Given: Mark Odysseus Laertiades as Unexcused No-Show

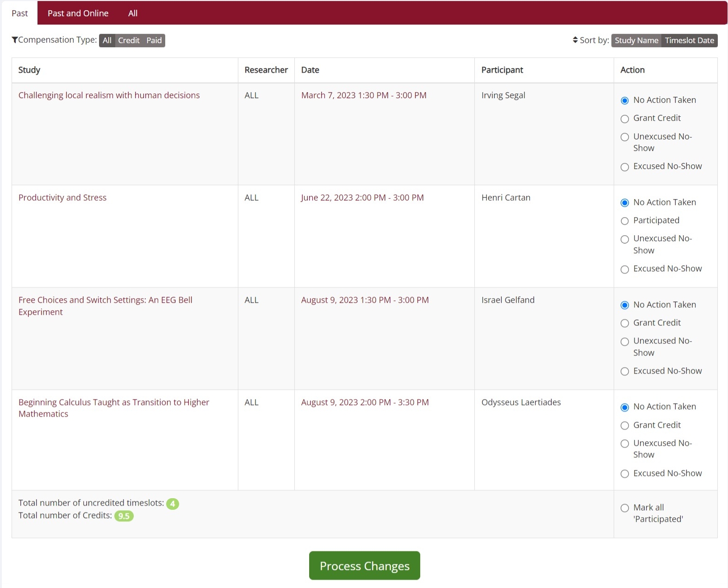Looking at the screenshot, I should (625, 444).
